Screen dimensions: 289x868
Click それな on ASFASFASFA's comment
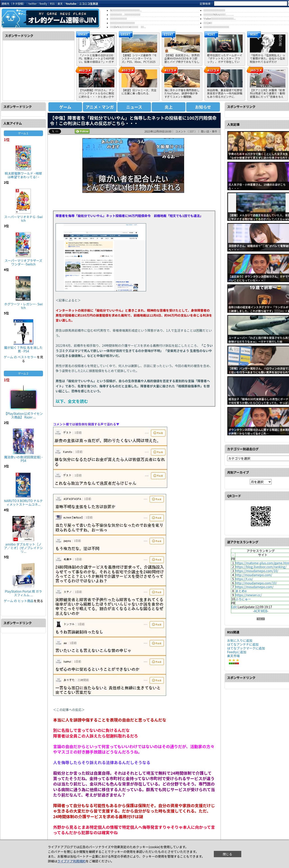pyautogui.click(x=157, y=499)
